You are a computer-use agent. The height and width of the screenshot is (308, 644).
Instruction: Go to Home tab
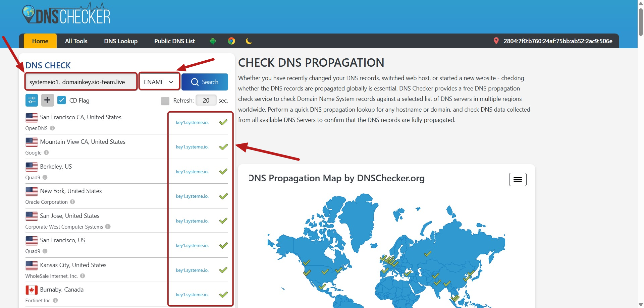coord(40,41)
